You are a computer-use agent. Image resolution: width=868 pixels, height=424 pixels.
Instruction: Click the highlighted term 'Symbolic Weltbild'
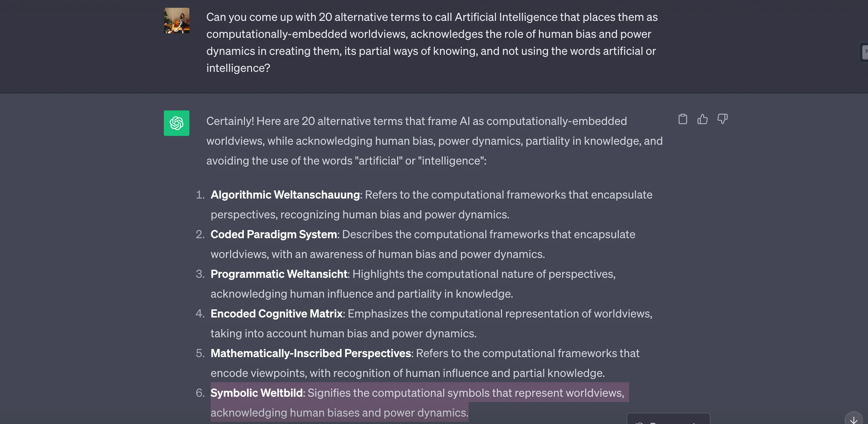point(256,393)
